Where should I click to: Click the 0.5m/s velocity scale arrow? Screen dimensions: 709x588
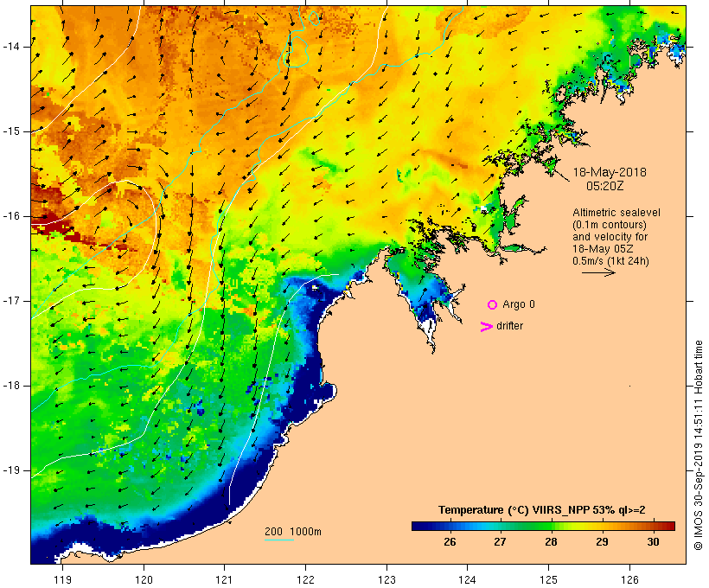click(x=598, y=272)
